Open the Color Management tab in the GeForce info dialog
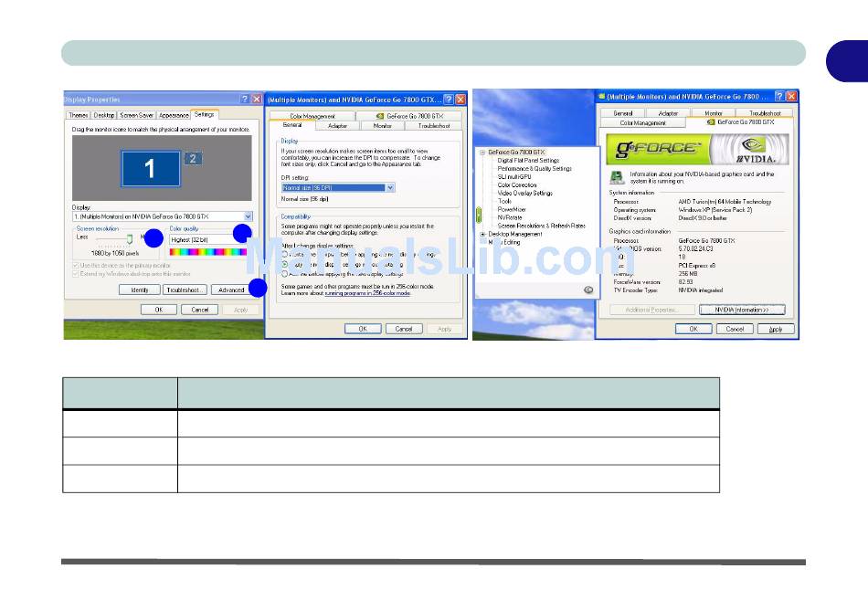The width and height of the screenshot is (868, 611). coord(642,123)
